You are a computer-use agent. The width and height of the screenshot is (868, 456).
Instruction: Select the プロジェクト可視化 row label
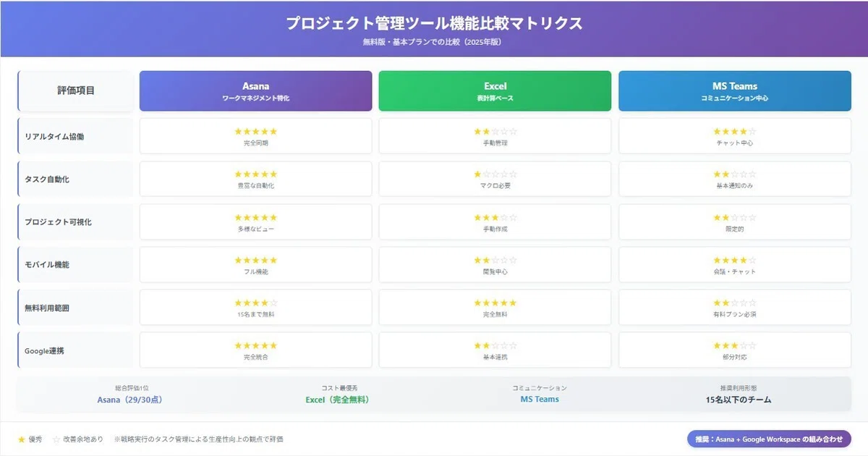click(x=76, y=221)
